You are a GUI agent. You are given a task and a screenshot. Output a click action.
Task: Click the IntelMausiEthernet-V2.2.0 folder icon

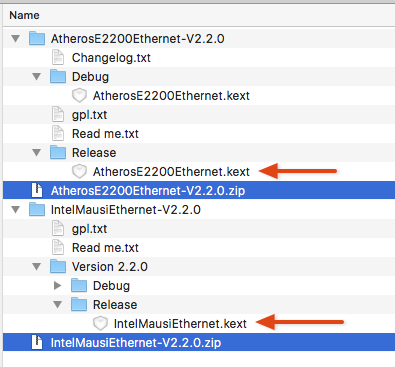[37, 210]
